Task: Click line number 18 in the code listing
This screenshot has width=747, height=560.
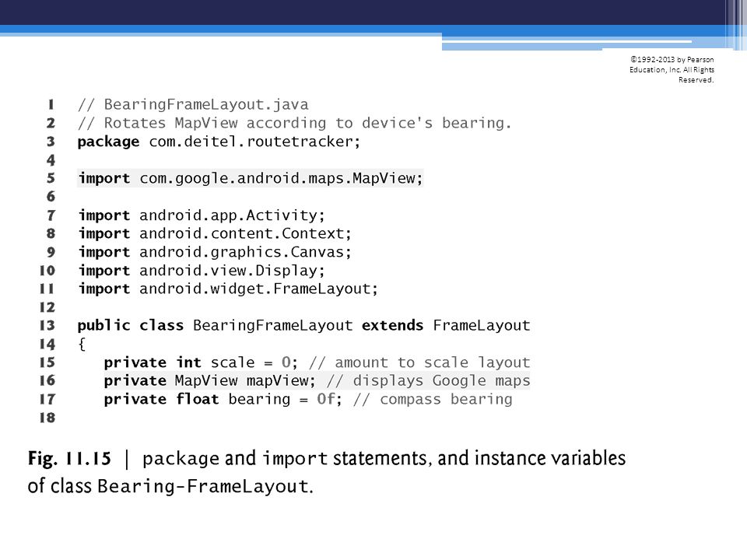Action: [47, 418]
